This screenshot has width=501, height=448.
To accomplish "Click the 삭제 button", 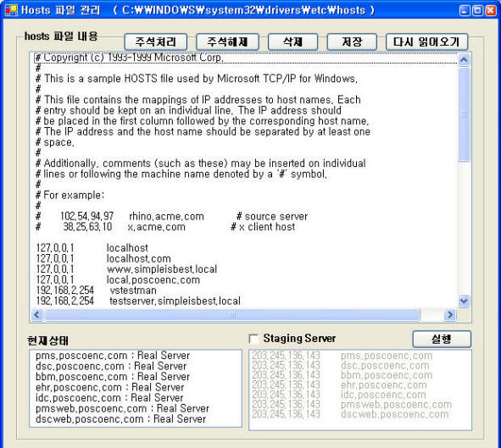I will coord(292,41).
